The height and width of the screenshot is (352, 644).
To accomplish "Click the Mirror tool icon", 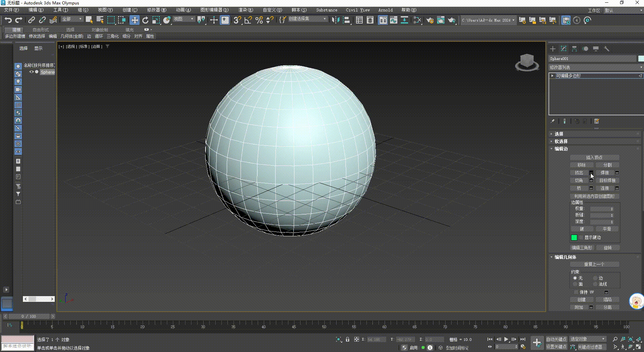I will 336,20.
